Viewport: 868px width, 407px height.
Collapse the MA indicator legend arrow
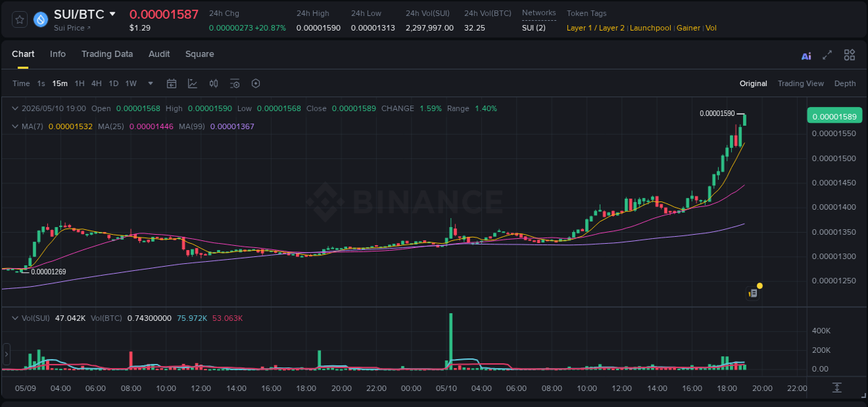click(x=15, y=126)
